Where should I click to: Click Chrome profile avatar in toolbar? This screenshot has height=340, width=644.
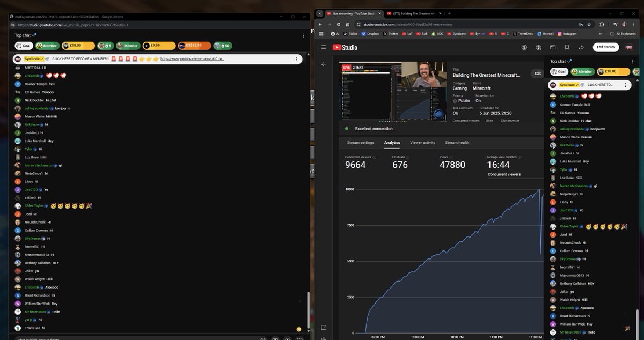[625, 24]
